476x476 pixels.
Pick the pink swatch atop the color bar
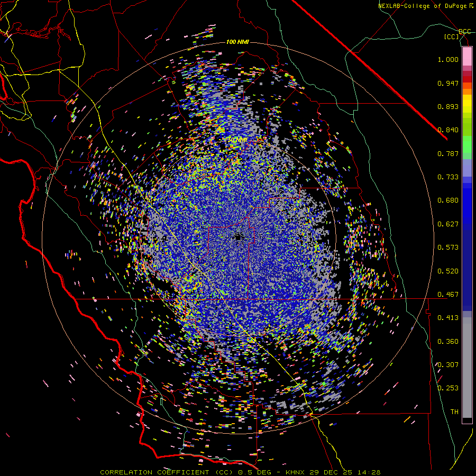[467, 56]
